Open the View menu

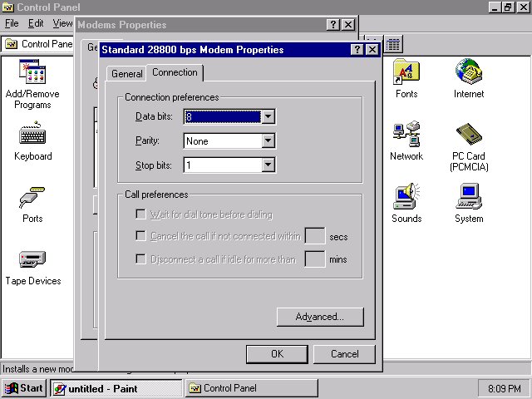(x=62, y=23)
